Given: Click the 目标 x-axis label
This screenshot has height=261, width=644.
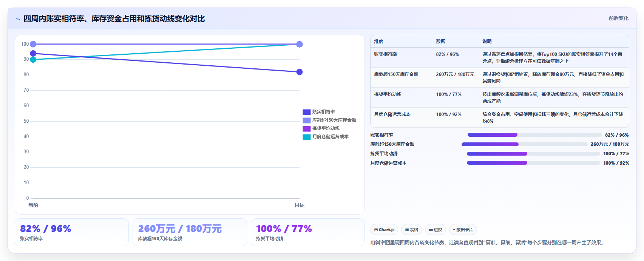Looking at the screenshot, I should coord(300,205).
